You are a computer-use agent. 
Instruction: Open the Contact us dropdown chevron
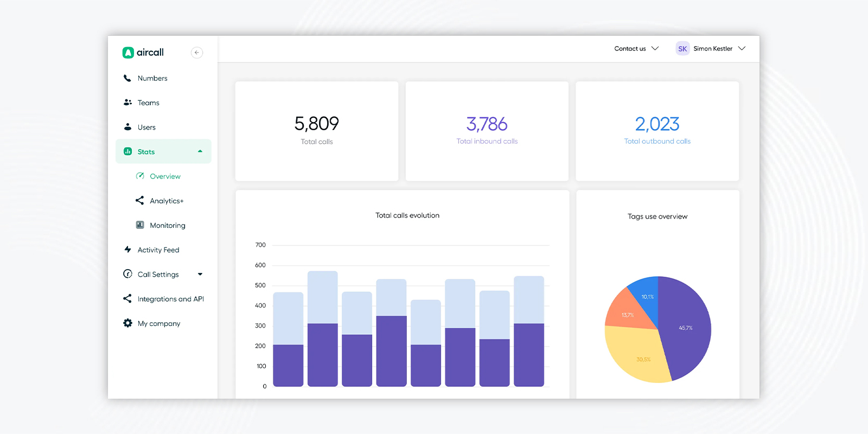pos(655,48)
